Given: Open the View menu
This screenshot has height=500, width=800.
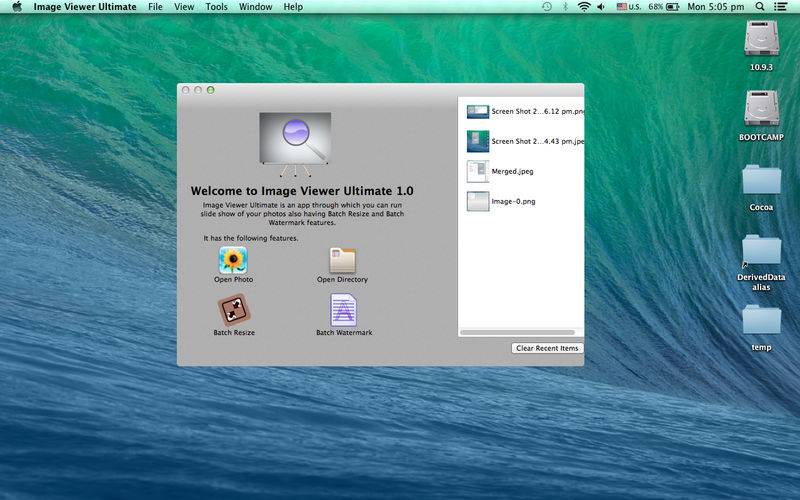Looking at the screenshot, I should pos(184,7).
